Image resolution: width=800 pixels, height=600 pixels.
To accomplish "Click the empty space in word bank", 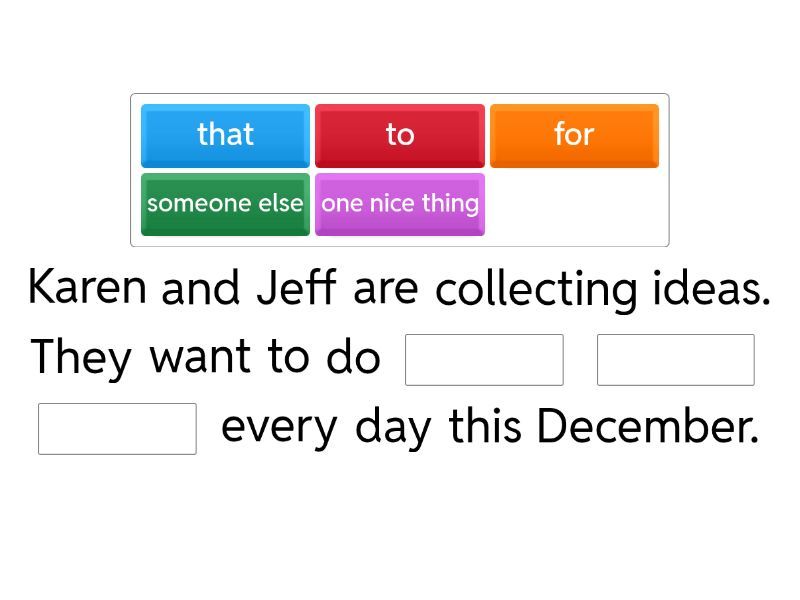I will pyautogui.click(x=575, y=205).
